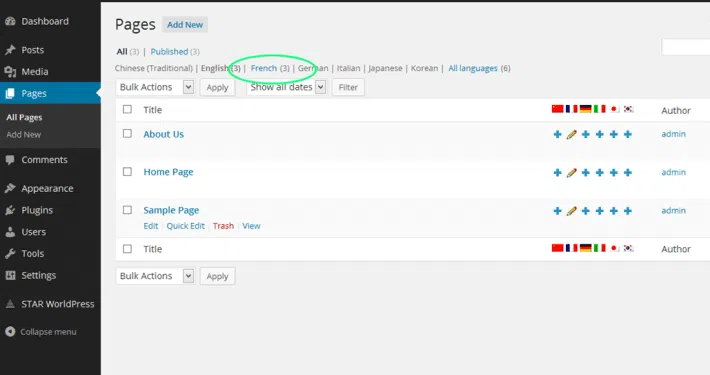Add Italian translation for Home Page
This screenshot has width=710, height=375.
(x=600, y=173)
